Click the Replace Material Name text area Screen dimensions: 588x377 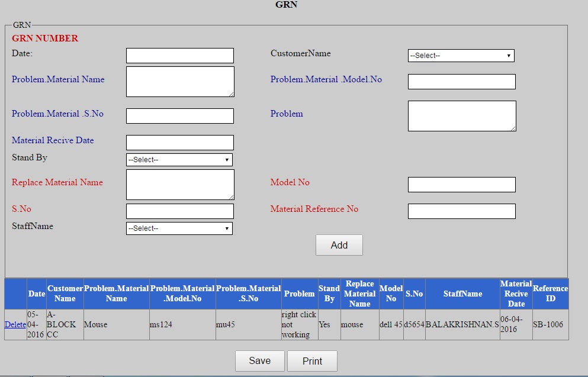pos(178,184)
